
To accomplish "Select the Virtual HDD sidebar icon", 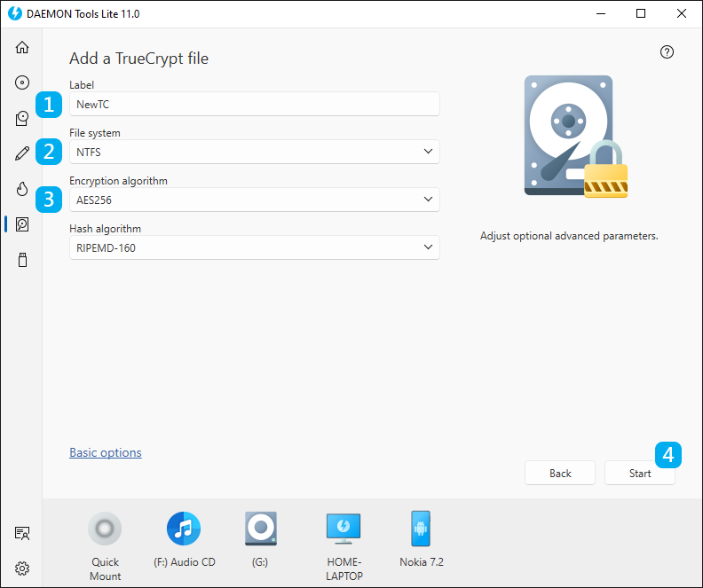I will pos(22,224).
